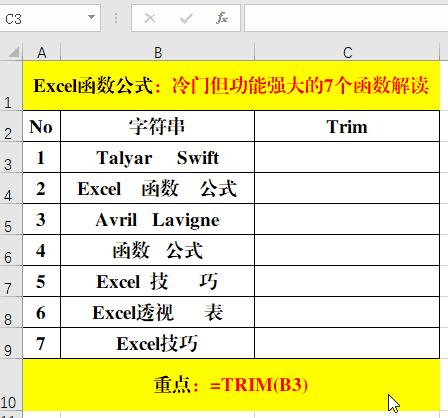Screen dimensions: 448x418
Task: Click the Name Box showing C3
Action: tap(50, 18)
